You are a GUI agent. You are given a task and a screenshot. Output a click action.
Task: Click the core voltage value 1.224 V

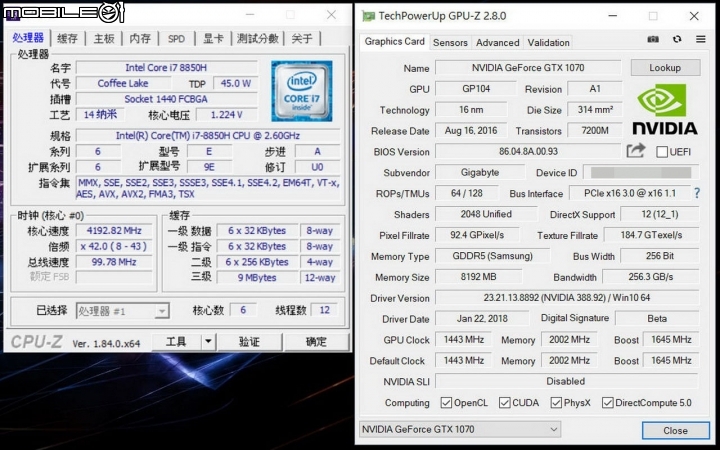(x=226, y=114)
